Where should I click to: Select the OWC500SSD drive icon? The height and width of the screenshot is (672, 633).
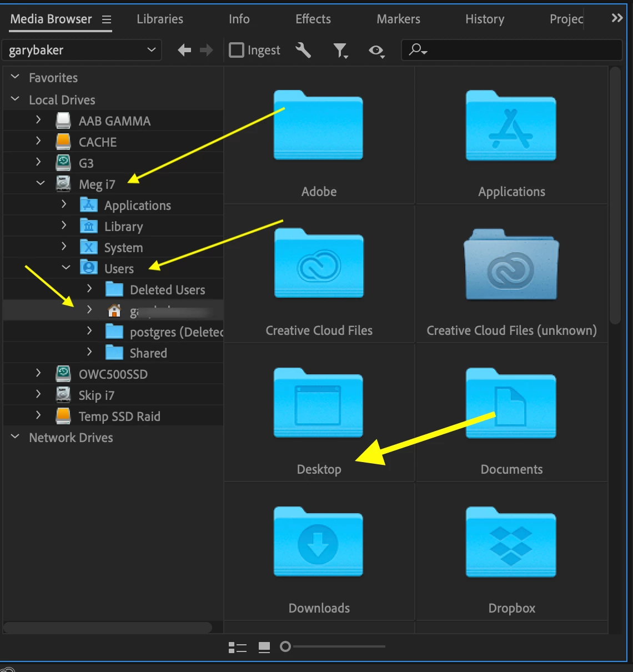point(63,374)
